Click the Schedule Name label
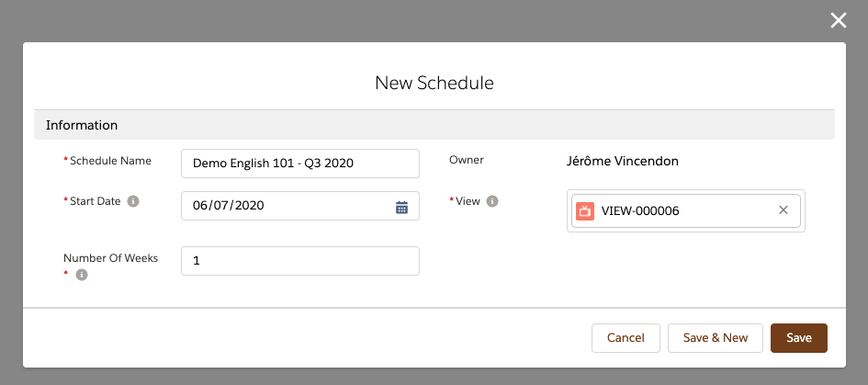 110,160
